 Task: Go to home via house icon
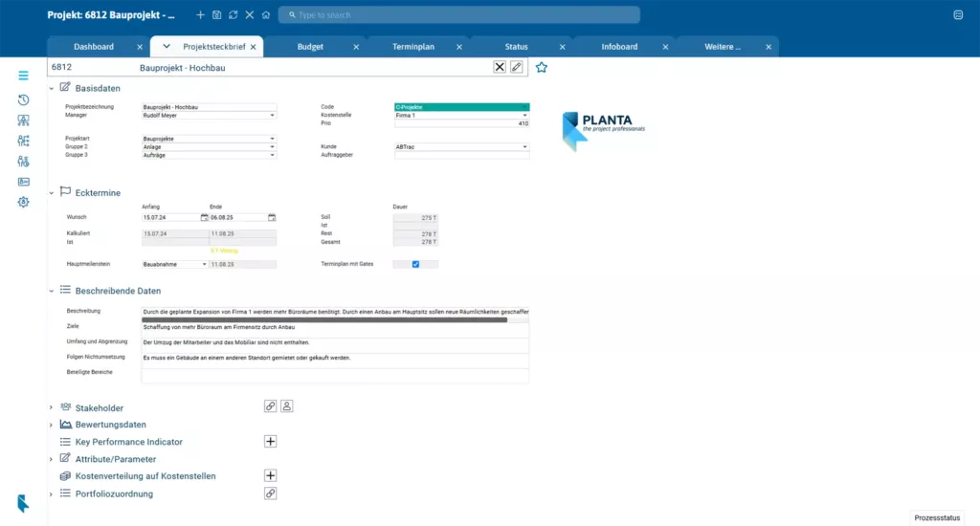pos(266,15)
